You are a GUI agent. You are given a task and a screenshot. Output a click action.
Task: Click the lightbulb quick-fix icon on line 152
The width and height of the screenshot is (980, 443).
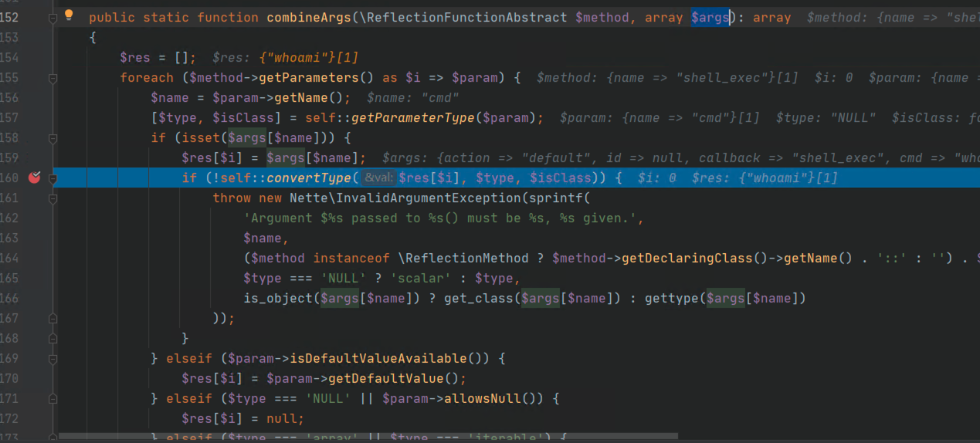point(69,15)
